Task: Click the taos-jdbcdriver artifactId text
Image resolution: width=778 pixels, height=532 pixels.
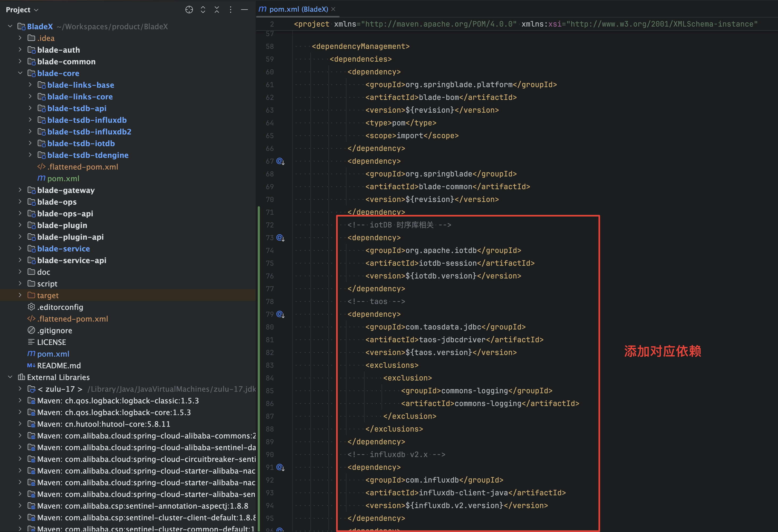Action: click(452, 340)
